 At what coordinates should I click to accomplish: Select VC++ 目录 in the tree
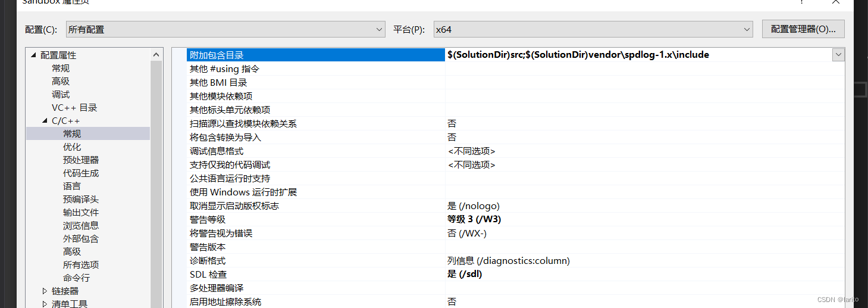click(74, 108)
